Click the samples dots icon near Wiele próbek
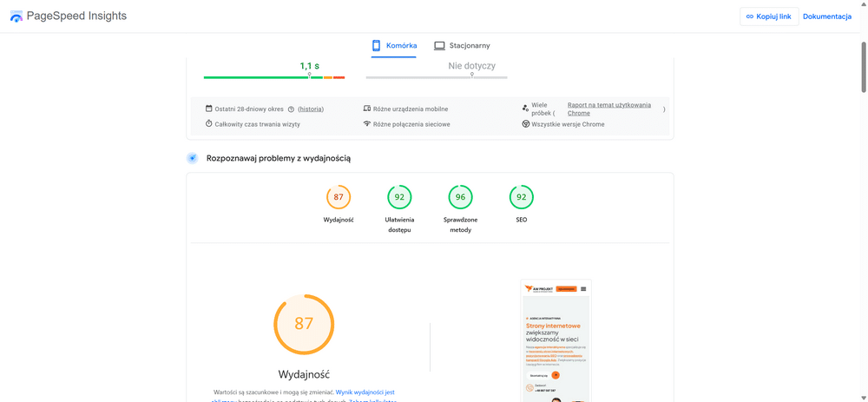 tap(525, 109)
